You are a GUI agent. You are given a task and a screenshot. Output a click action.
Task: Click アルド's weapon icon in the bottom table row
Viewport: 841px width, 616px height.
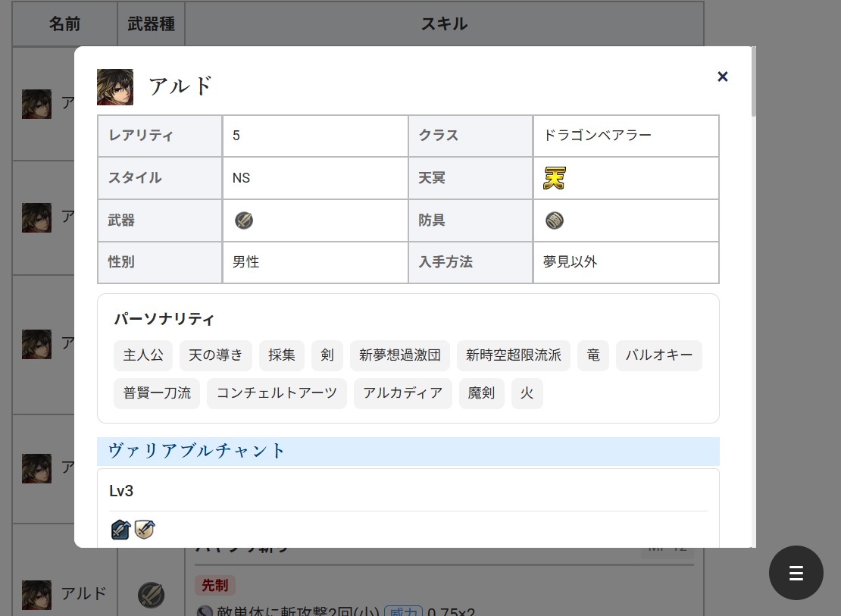click(x=151, y=596)
